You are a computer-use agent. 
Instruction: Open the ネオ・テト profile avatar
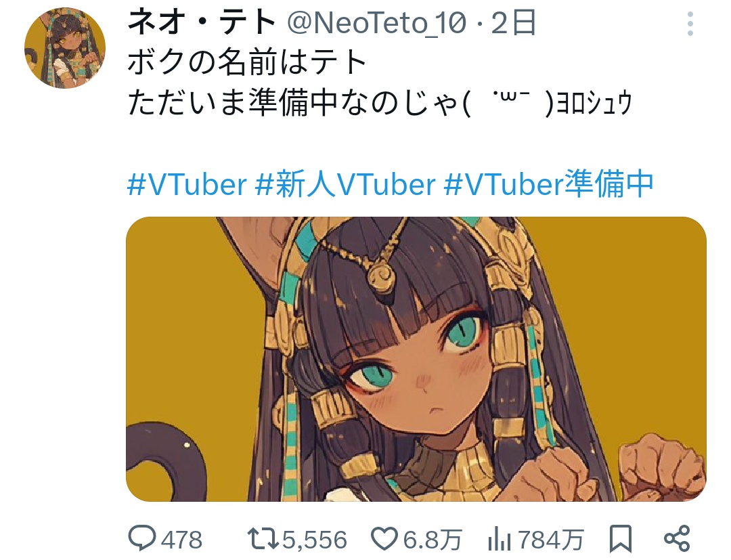[x=65, y=48]
